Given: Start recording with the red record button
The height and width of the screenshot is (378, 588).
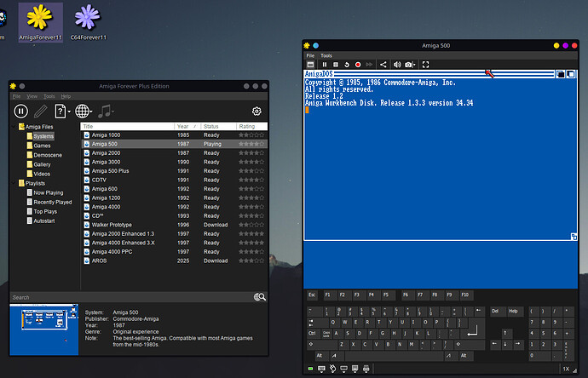Looking at the screenshot, I should pos(358,65).
